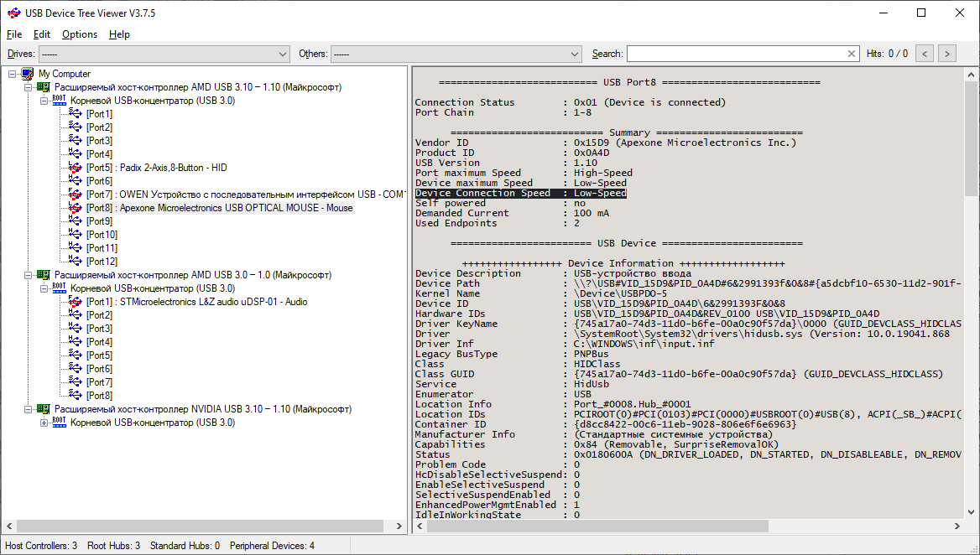Click USB icon of Port8 Apexone mouse
The height and width of the screenshot is (555, 980).
75,208
